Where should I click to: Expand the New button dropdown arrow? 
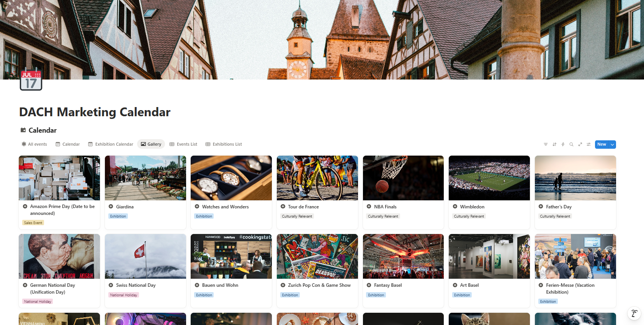(612, 145)
